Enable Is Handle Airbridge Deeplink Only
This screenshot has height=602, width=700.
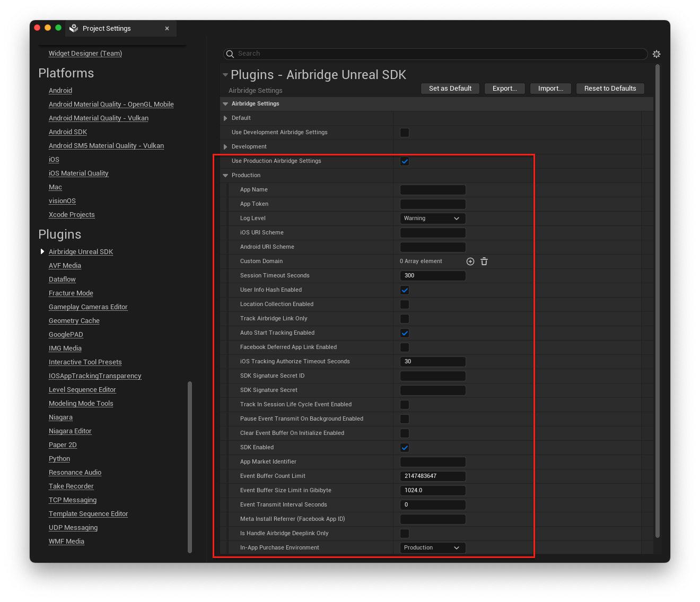click(405, 534)
